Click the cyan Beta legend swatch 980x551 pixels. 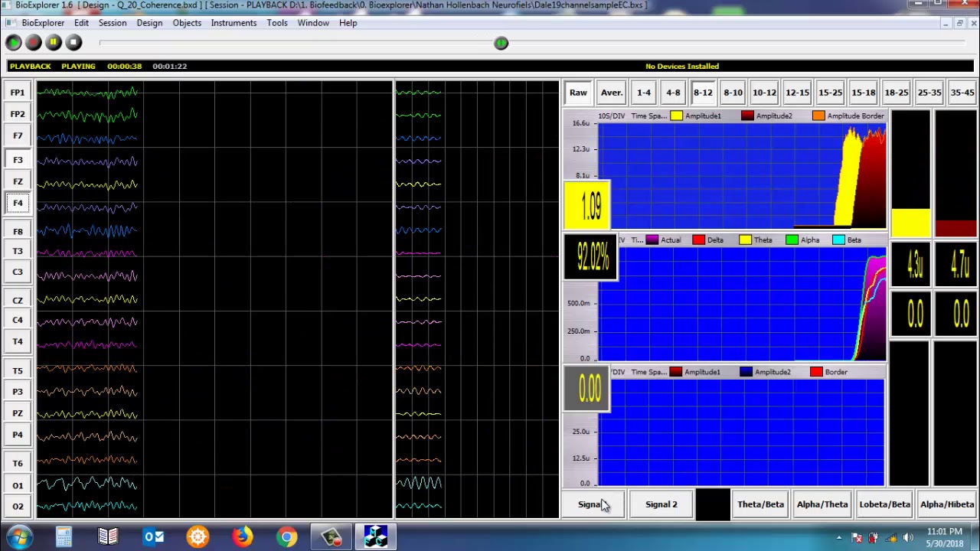click(838, 240)
